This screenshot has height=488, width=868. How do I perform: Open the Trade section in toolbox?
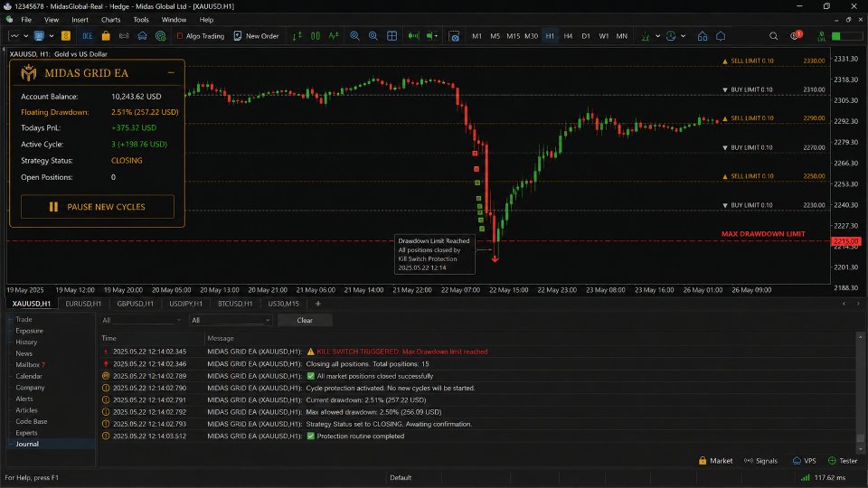(24, 319)
